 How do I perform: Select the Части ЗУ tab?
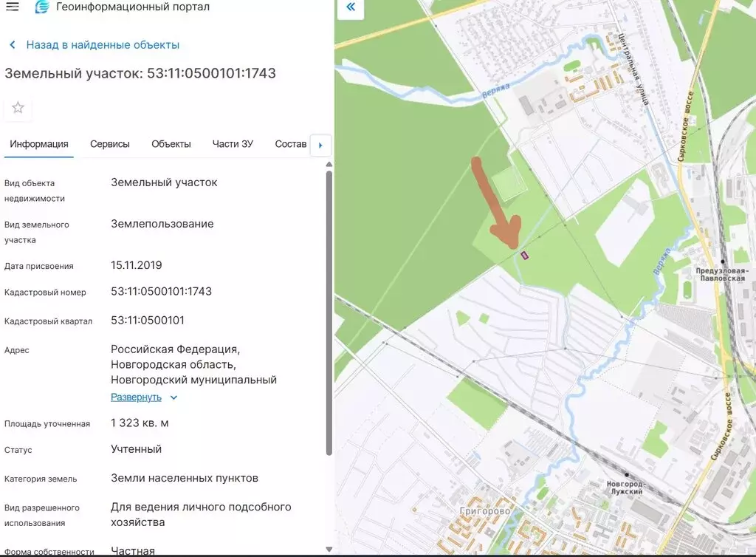pos(233,144)
